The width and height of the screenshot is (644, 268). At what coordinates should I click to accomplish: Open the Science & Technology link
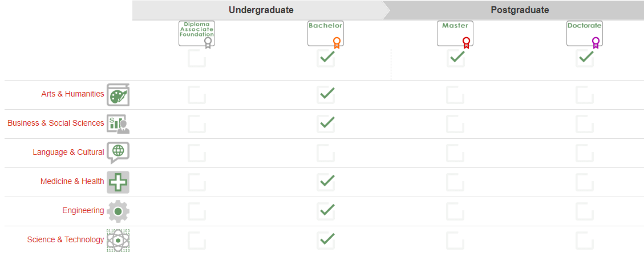(x=66, y=239)
